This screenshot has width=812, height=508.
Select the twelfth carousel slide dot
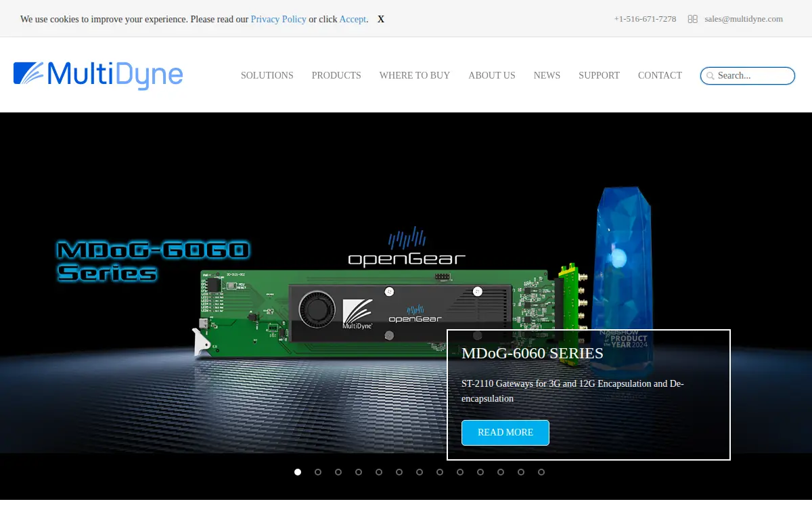(x=521, y=472)
